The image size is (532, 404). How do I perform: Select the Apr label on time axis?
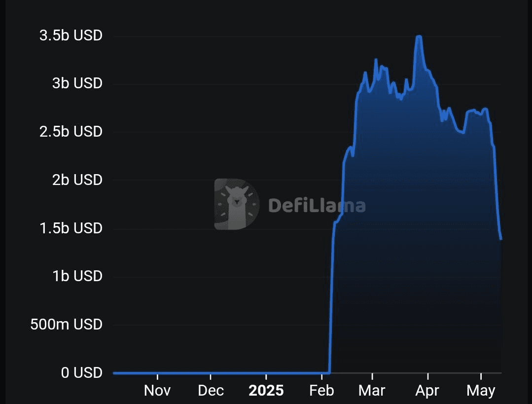coord(427,391)
